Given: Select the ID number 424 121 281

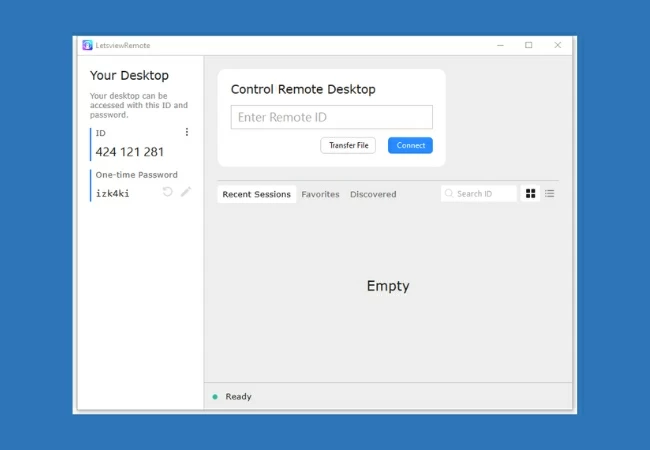Looking at the screenshot, I should coord(130,152).
